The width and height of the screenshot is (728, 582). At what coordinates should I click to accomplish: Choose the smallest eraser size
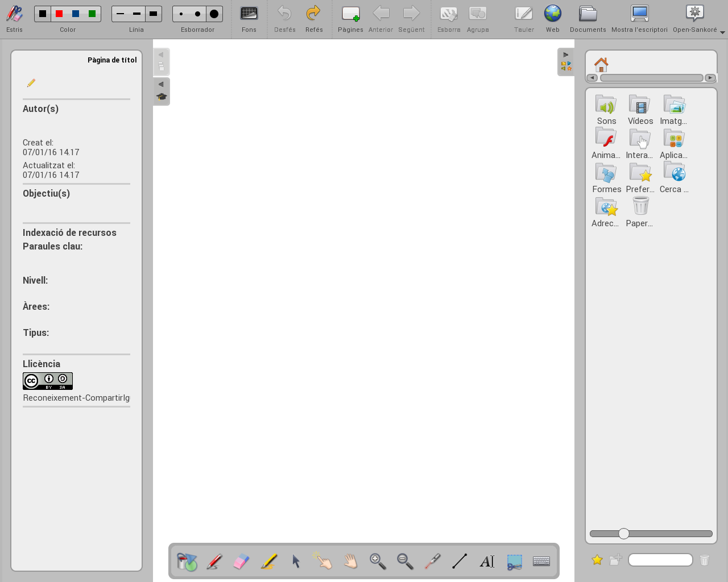coord(181,14)
